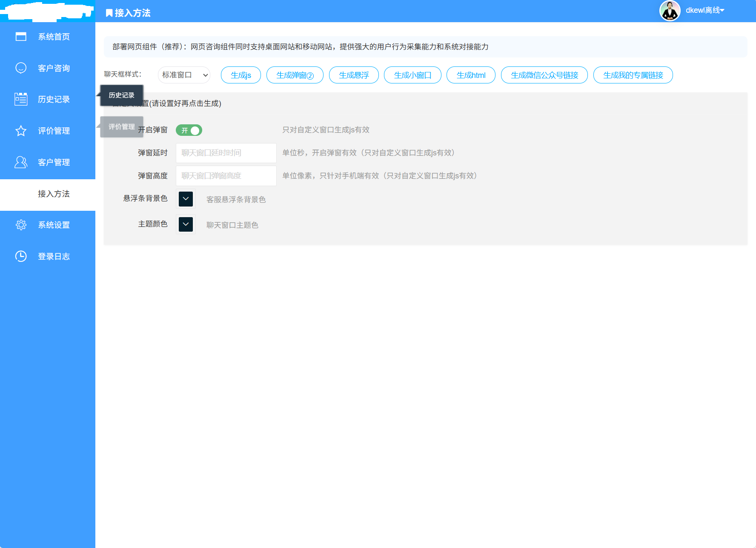The height and width of the screenshot is (548, 756).
Task: Click the 客户咨询 smiley icon
Action: click(x=20, y=68)
